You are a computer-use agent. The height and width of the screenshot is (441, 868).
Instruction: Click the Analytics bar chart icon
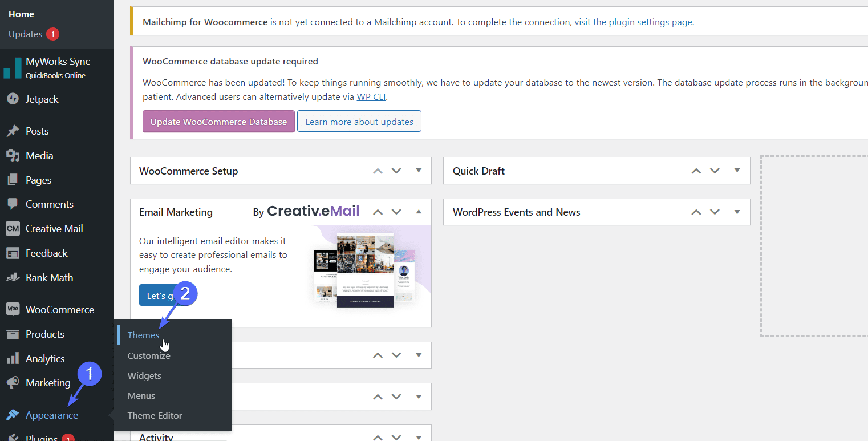(13, 359)
